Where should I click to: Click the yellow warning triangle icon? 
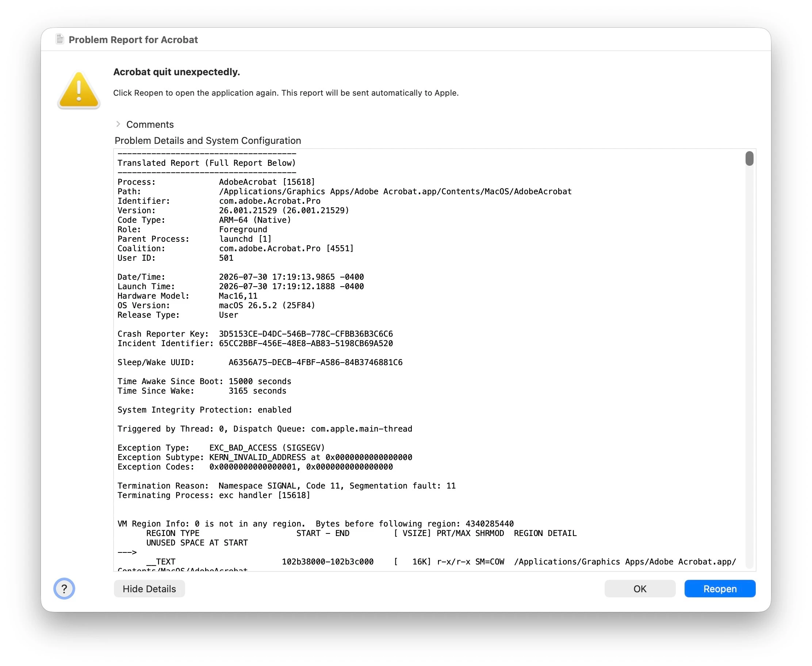pos(78,90)
